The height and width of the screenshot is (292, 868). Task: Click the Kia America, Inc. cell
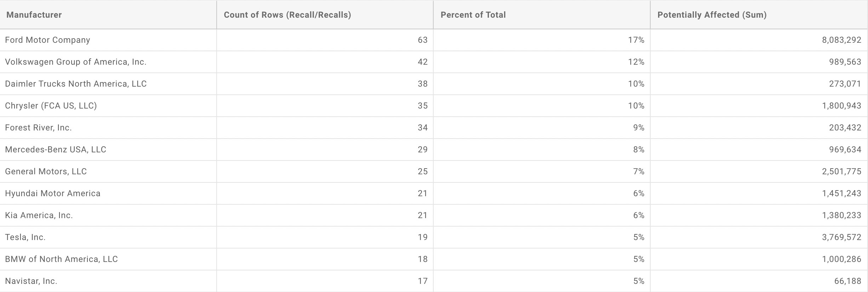click(x=108, y=215)
